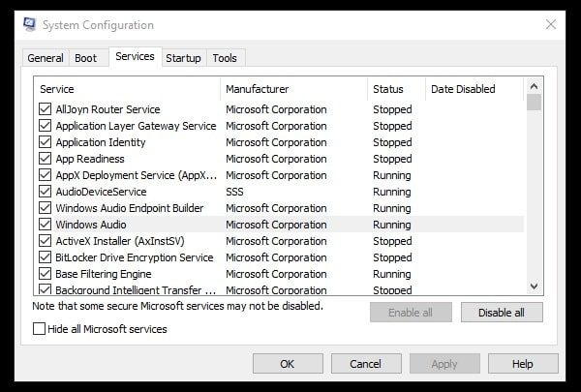The image size is (581, 392).
Task: Click Running status of AudioDeviceService
Action: coord(391,192)
